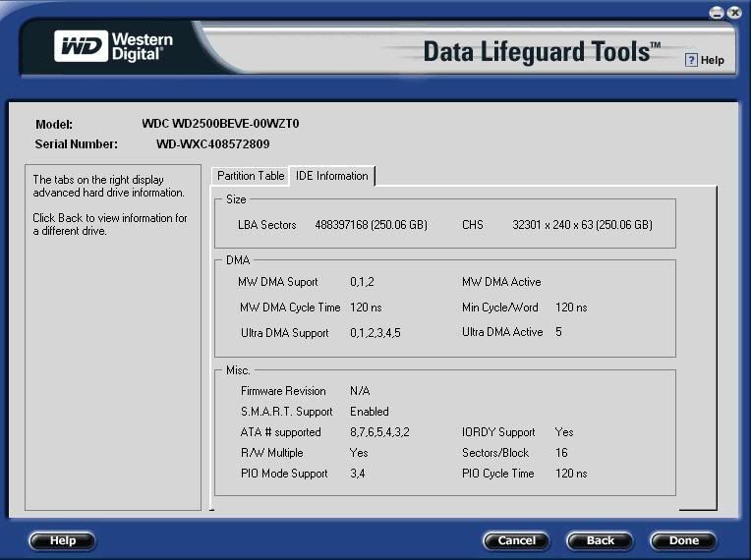Click MW DMA Cycle Time value 120 ns

pyautogui.click(x=366, y=308)
